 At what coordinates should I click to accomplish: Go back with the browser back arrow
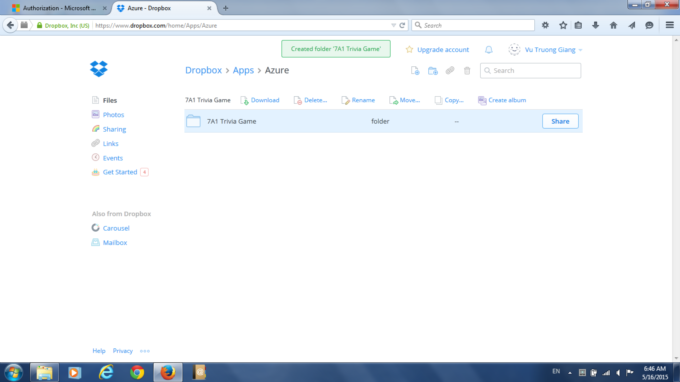click(10, 25)
